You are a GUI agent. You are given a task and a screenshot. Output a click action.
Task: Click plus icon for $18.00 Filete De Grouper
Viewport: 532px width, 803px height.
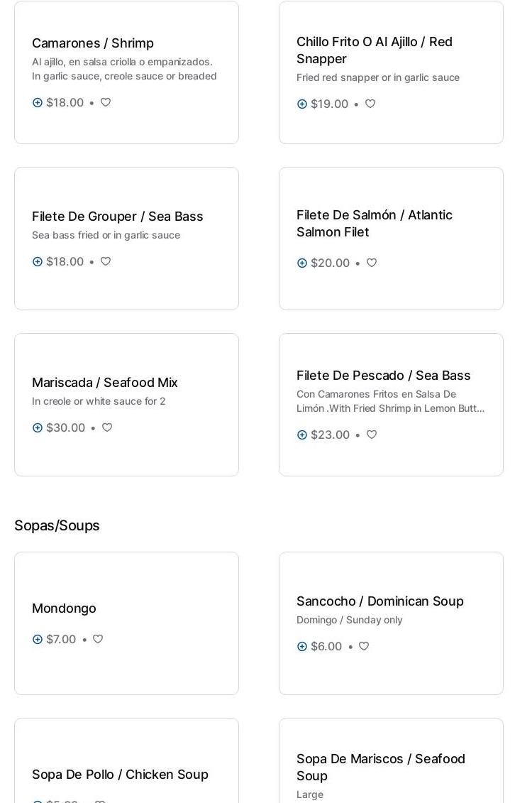(38, 262)
